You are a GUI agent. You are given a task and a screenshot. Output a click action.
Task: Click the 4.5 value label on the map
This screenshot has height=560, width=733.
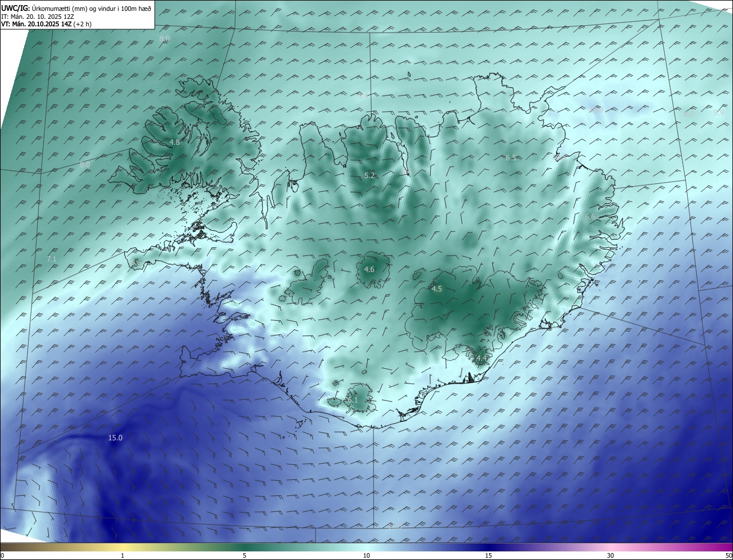436,289
